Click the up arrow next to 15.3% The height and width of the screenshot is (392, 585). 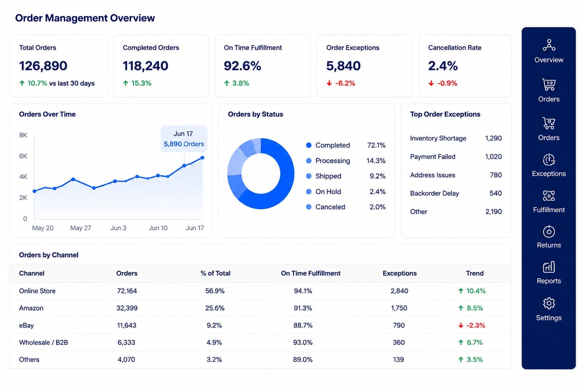pos(126,83)
